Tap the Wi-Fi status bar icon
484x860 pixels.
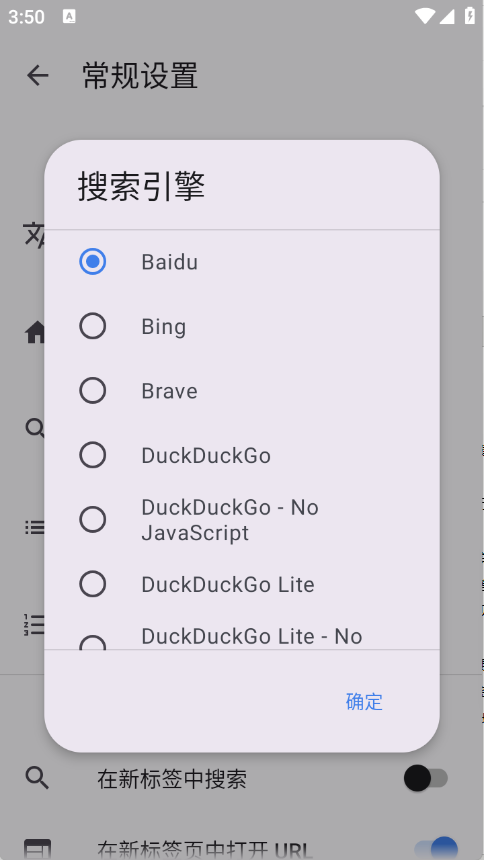424,16
